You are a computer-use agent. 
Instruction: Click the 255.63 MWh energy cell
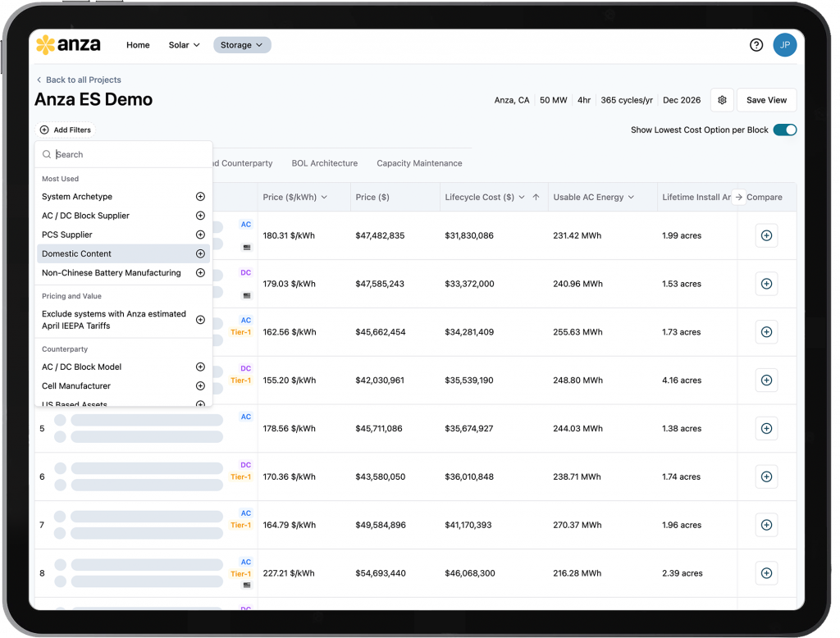coord(577,332)
